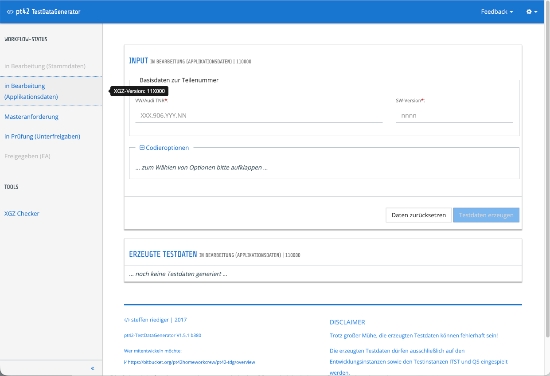This screenshot has width=550, height=376.
Task: Click the ERZEUGTE TESTDATEN heading
Action: (x=163, y=254)
